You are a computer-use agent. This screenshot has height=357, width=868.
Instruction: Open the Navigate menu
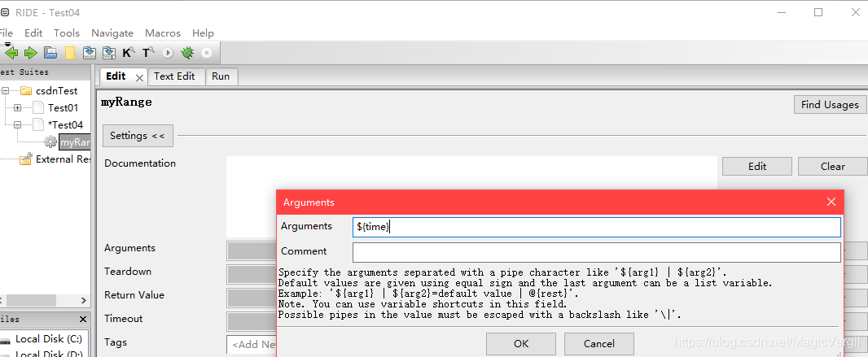coord(112,33)
